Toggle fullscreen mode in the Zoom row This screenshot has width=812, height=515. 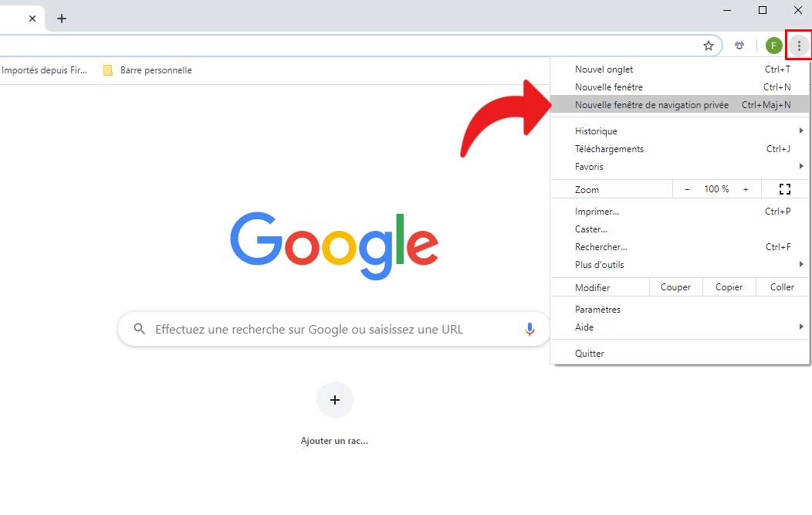tap(785, 189)
